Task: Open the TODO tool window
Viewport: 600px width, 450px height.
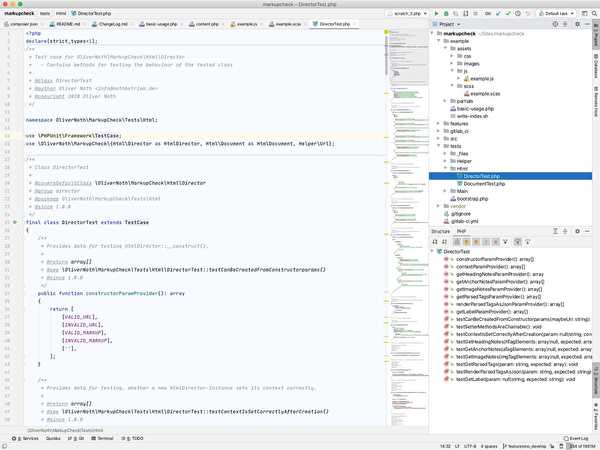Action: pyautogui.click(x=132, y=439)
